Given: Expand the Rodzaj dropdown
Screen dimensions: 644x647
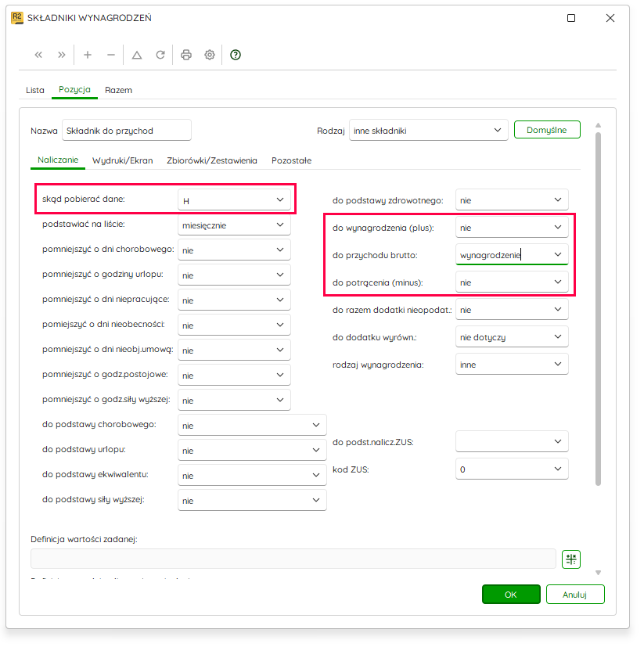Looking at the screenshot, I should pos(429,131).
